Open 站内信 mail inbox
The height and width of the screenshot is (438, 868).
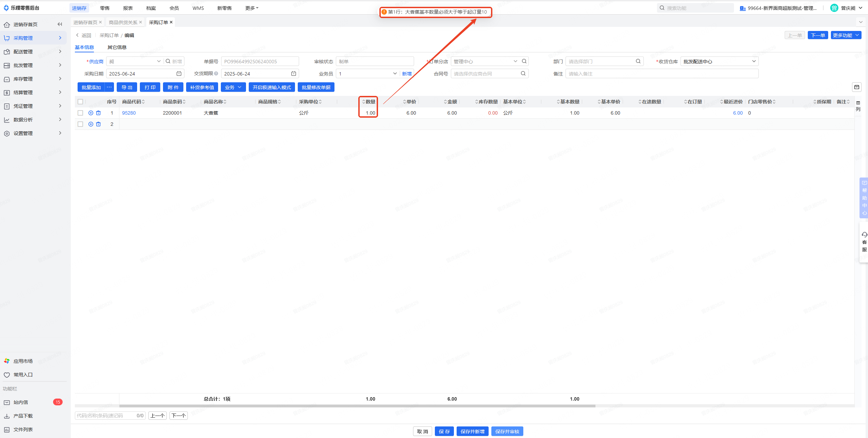(20, 402)
